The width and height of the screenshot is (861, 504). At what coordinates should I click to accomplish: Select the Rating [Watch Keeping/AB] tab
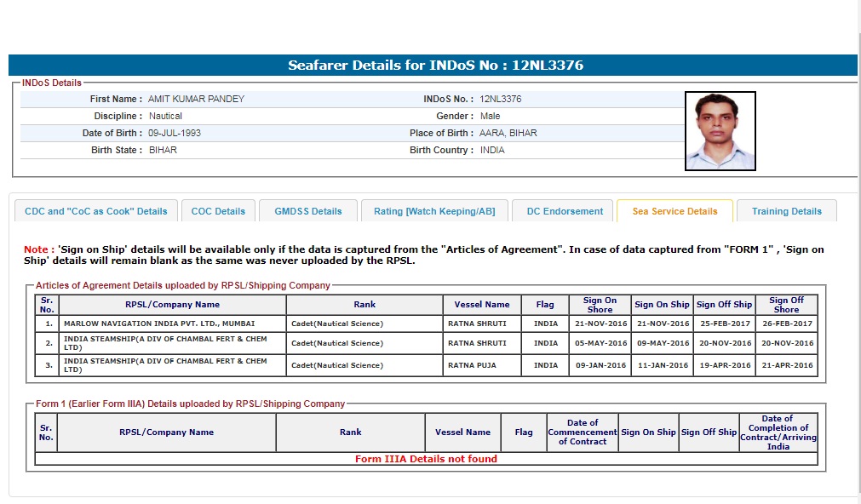434,211
